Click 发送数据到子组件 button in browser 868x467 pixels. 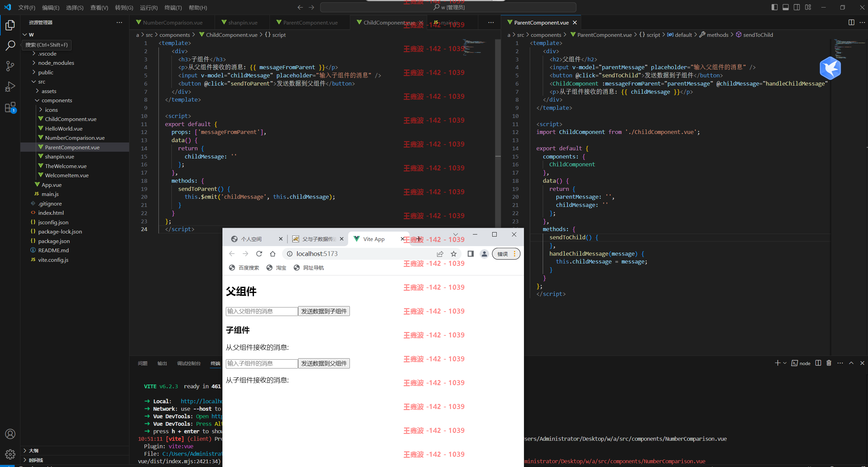[324, 311]
